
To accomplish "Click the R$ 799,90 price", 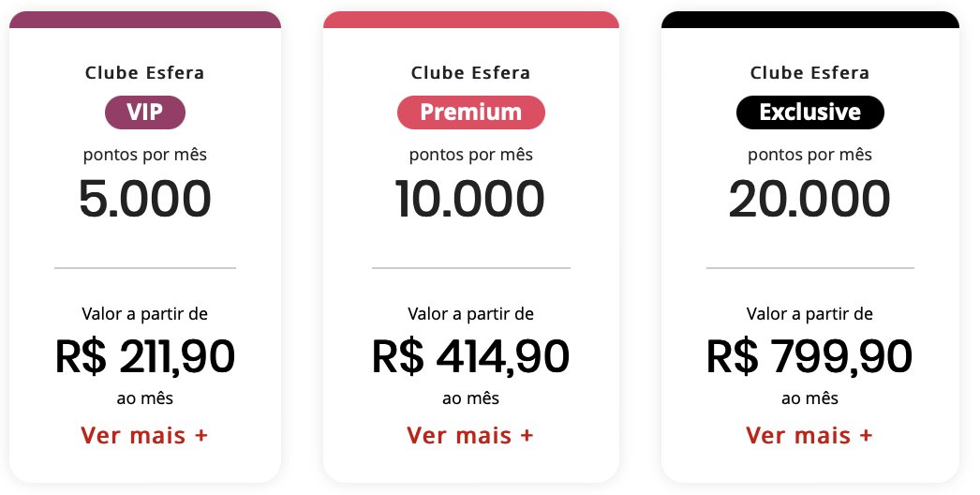I will pos(809,356).
